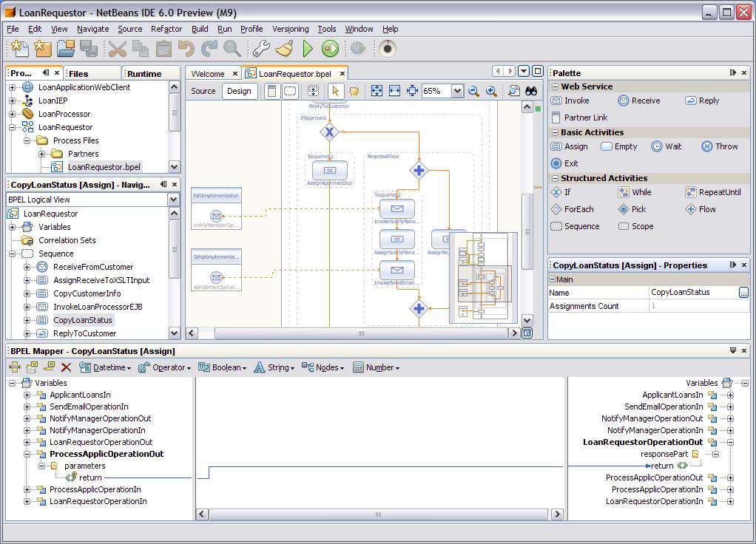Click the BPEL Mapper horizontal scrollbar

pos(379,514)
